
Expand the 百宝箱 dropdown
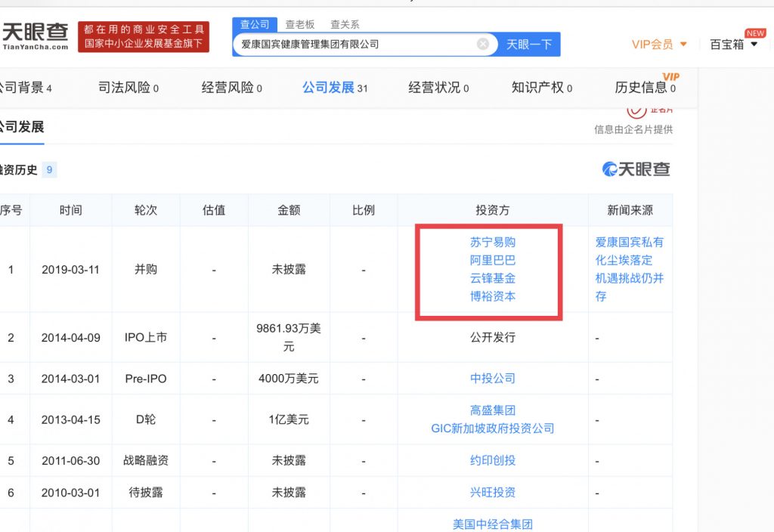733,45
